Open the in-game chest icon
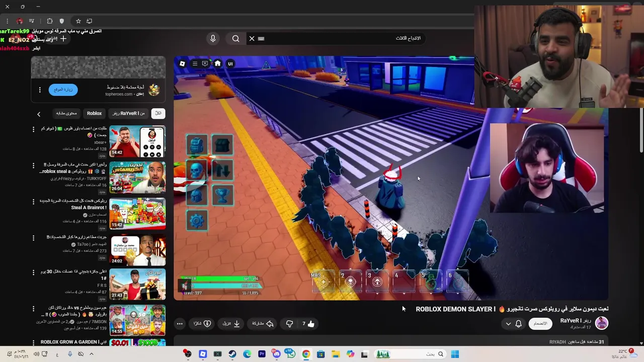 click(222, 145)
